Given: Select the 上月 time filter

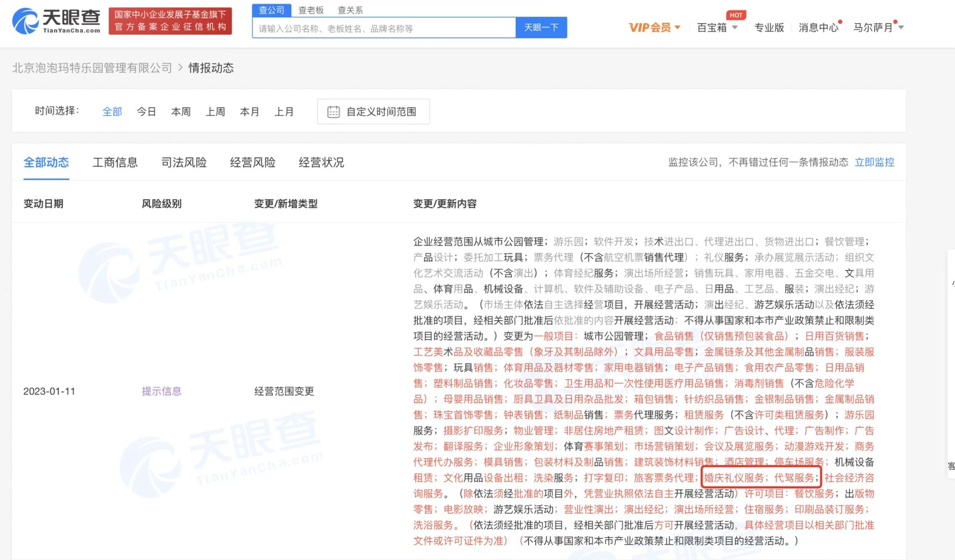Looking at the screenshot, I should pos(284,112).
